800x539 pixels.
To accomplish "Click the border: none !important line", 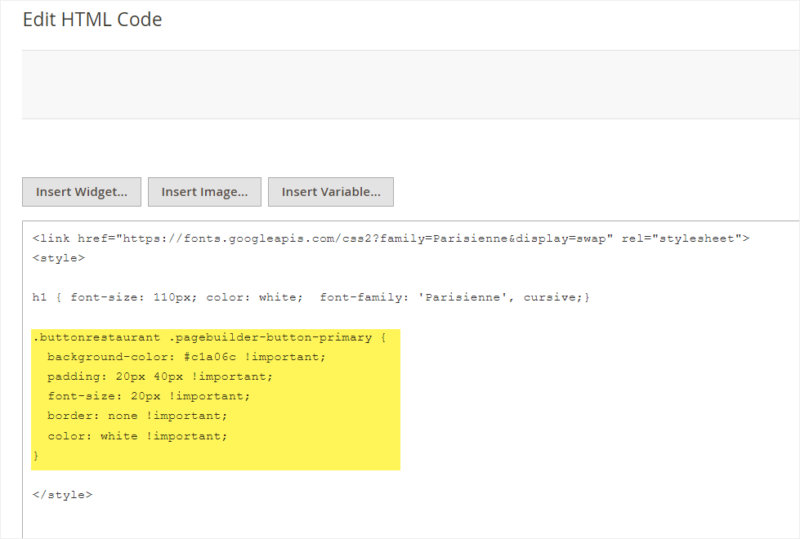I will (x=137, y=415).
